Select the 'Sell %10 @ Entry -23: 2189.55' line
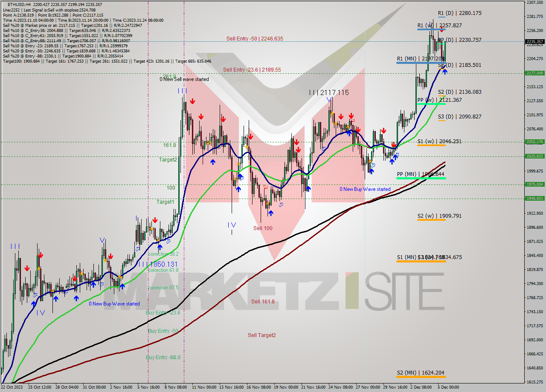This screenshot has height=392, width=546. [x=65, y=46]
